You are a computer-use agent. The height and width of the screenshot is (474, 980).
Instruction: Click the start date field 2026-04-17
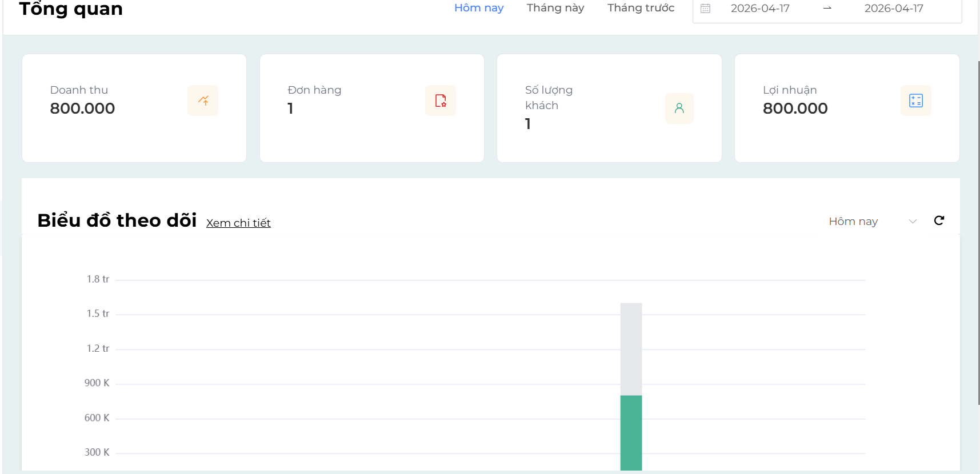760,9
